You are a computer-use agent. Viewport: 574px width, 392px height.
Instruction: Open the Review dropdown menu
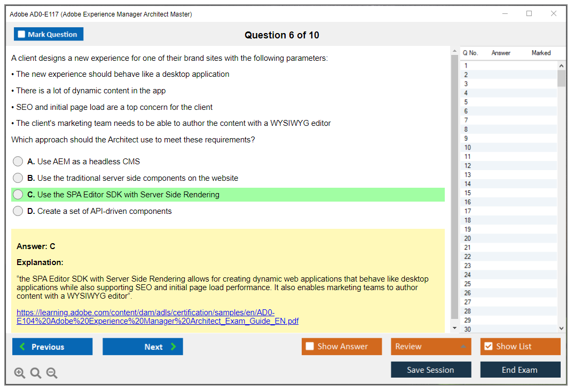pos(431,347)
